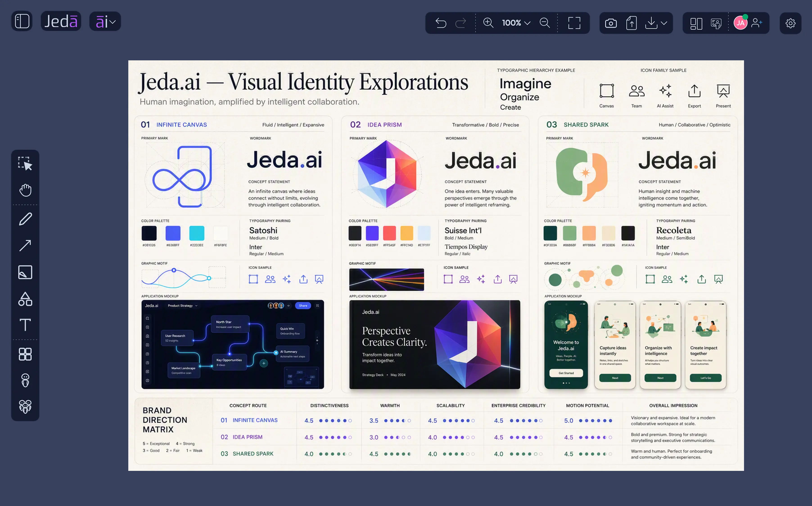Undo the last action
This screenshot has height=506, width=812.
441,23
